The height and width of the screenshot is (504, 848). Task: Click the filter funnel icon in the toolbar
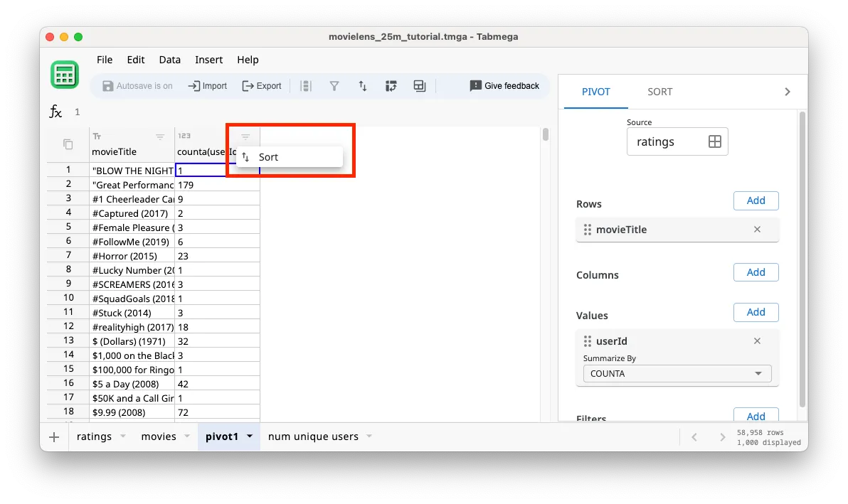click(x=334, y=86)
